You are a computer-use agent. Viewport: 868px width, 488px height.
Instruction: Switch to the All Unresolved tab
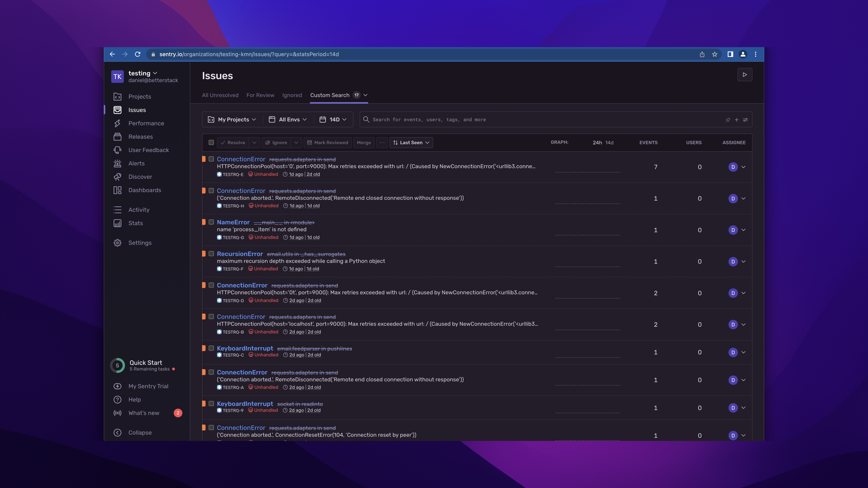(220, 95)
